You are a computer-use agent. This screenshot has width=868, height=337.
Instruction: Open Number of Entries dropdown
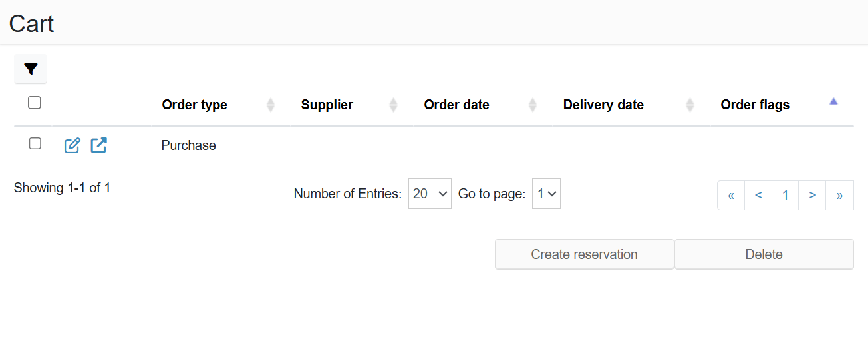pos(430,194)
